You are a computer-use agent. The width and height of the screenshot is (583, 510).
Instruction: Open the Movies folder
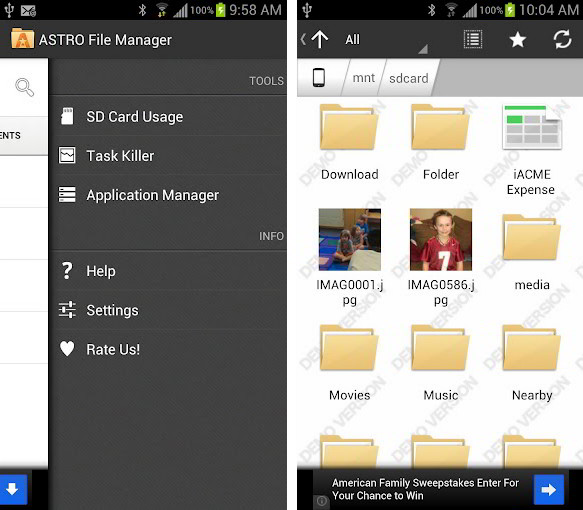tap(350, 363)
